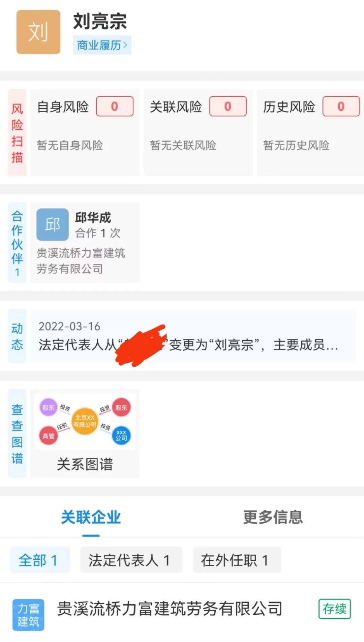Viewport: 364px width, 642px height.
Task: Open the 关系图谱 diagram thumbnail
Action: (x=85, y=421)
